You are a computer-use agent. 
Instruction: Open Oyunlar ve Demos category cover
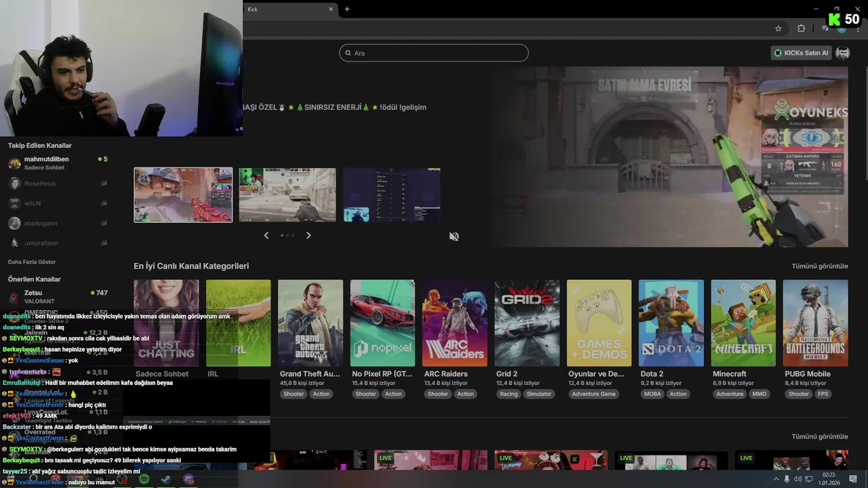pyautogui.click(x=599, y=323)
